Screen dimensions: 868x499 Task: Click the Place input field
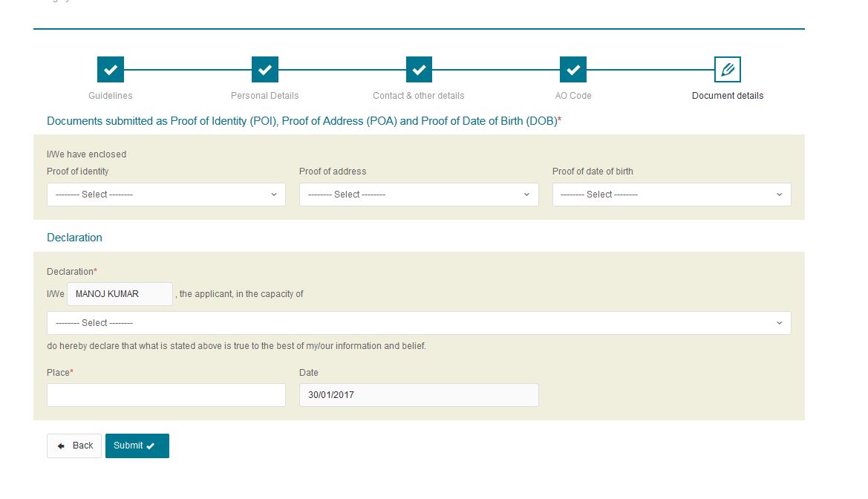tap(166, 395)
